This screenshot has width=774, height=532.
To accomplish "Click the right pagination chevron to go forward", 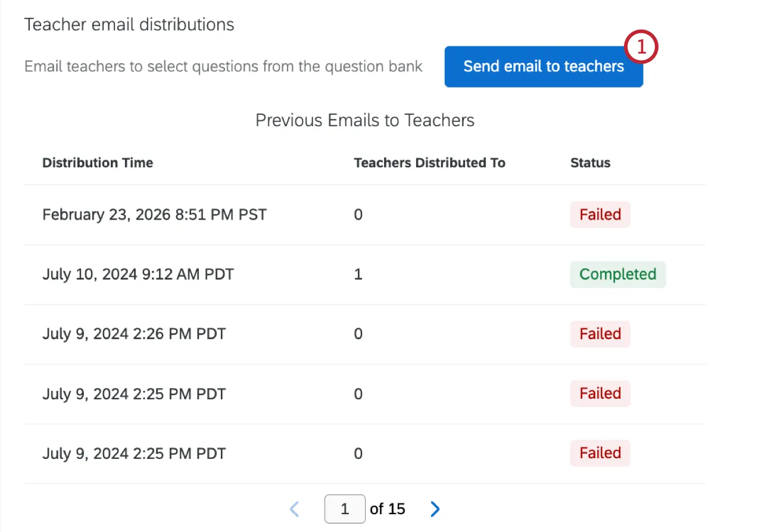I will [x=435, y=509].
